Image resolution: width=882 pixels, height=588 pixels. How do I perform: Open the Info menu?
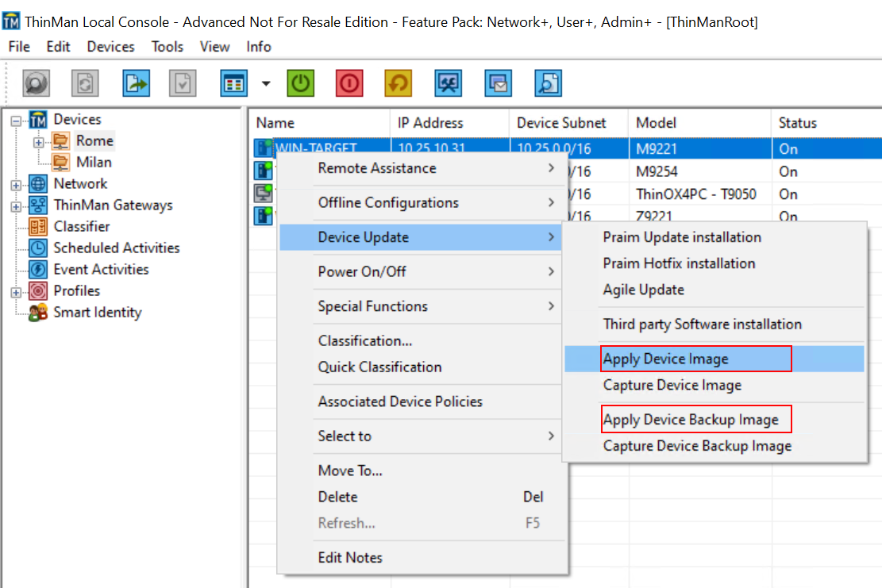pos(259,47)
